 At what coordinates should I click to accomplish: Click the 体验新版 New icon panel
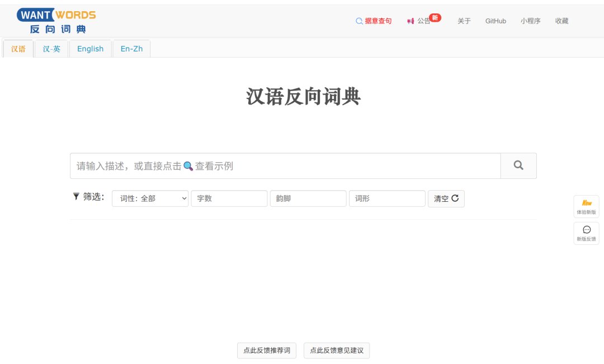pos(586,206)
